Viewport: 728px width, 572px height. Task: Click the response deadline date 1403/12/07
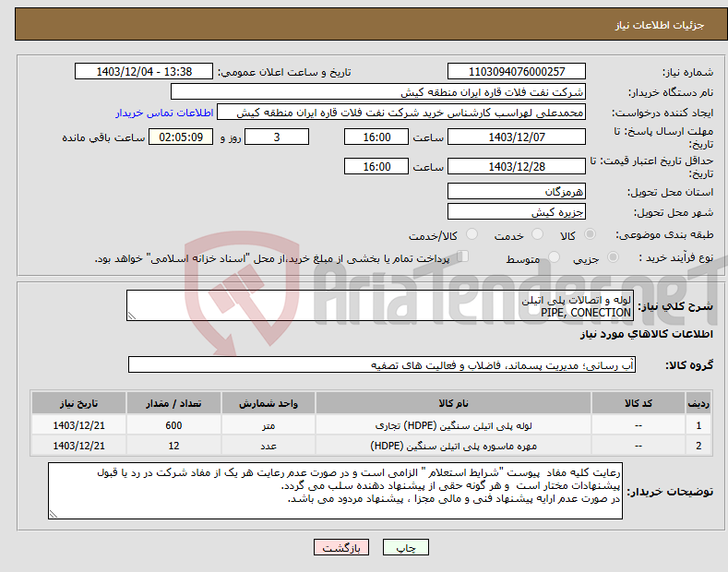[517, 137]
